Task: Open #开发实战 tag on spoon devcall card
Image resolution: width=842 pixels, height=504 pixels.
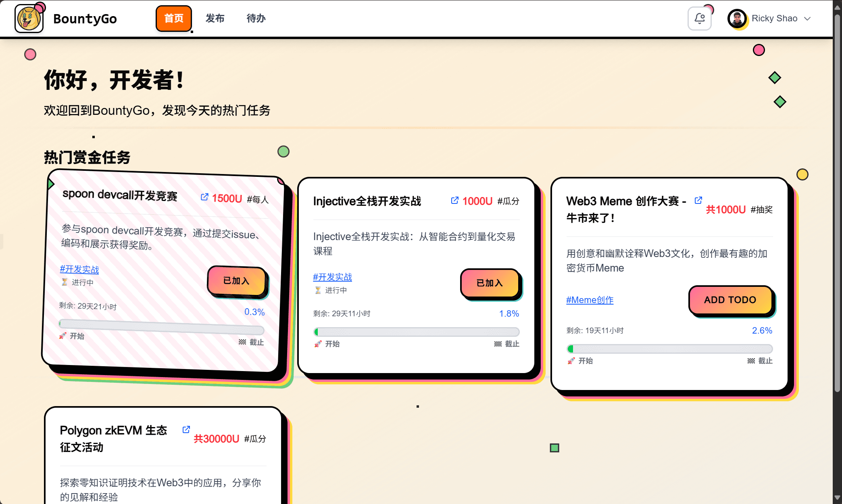Action: coord(79,269)
